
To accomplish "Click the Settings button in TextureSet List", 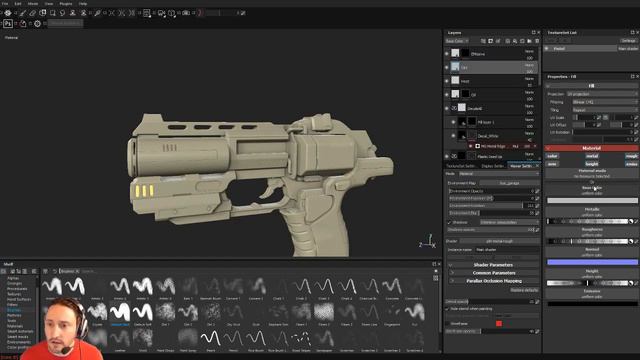I will (x=628, y=41).
